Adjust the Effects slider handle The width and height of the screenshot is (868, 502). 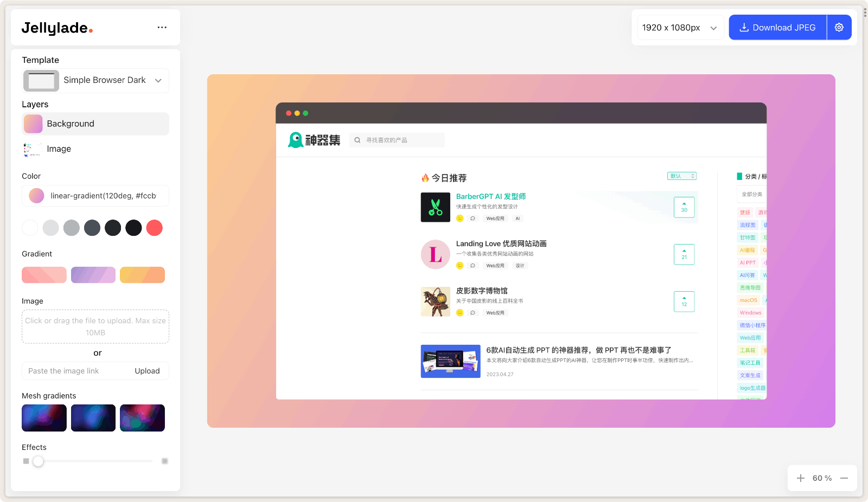[38, 461]
